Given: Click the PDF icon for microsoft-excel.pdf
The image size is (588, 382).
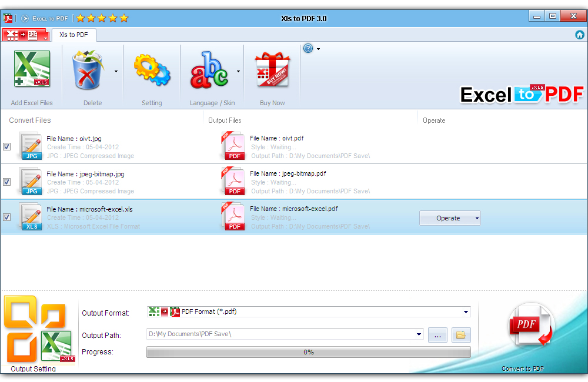Looking at the screenshot, I should (233, 216).
